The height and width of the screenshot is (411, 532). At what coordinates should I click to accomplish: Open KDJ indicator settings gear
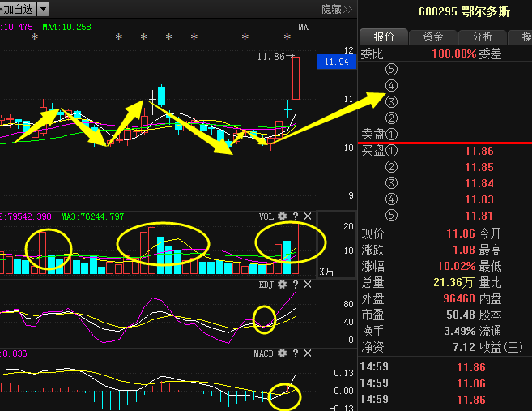coord(282,285)
